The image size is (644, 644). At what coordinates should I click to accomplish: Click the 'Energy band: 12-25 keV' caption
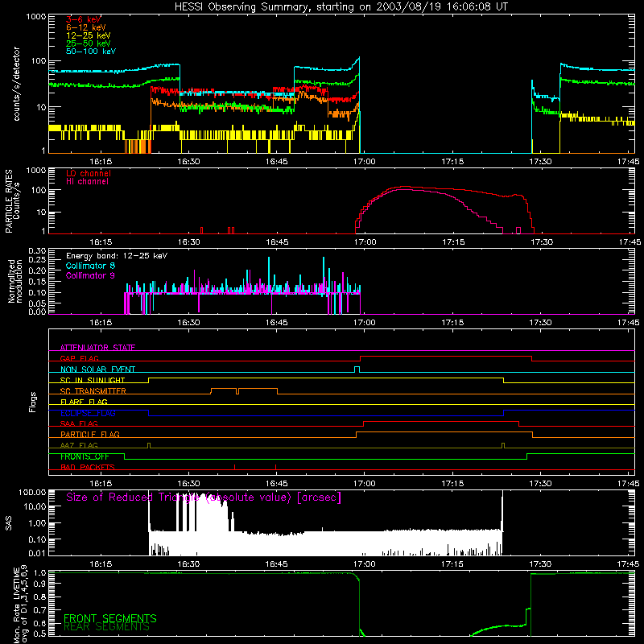point(117,256)
